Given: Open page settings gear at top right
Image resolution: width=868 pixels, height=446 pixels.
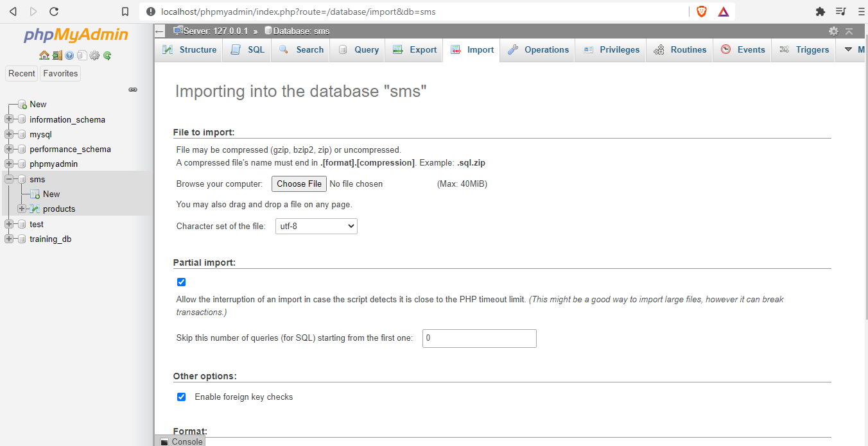Looking at the screenshot, I should tap(833, 30).
